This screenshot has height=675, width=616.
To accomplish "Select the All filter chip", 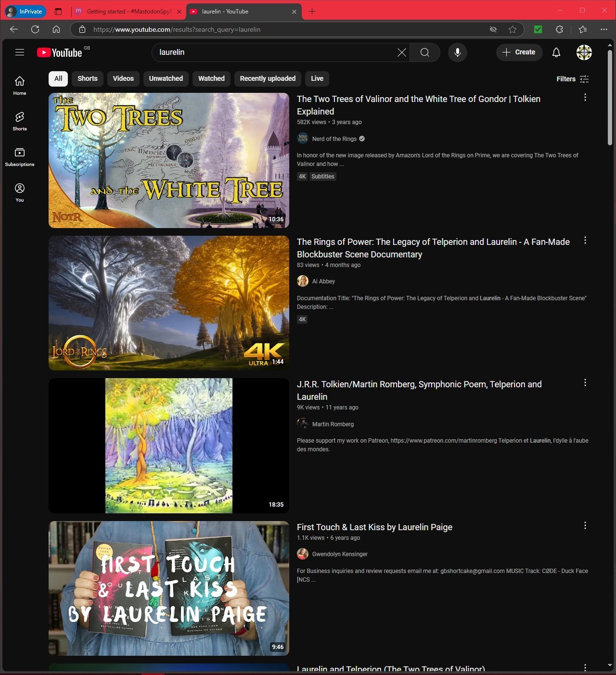I will [58, 78].
